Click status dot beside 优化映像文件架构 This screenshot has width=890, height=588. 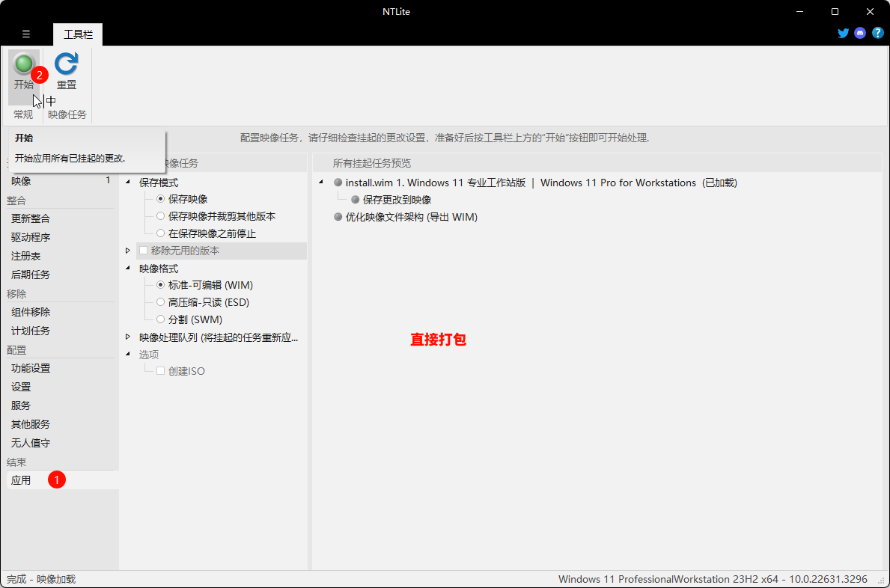tap(338, 217)
